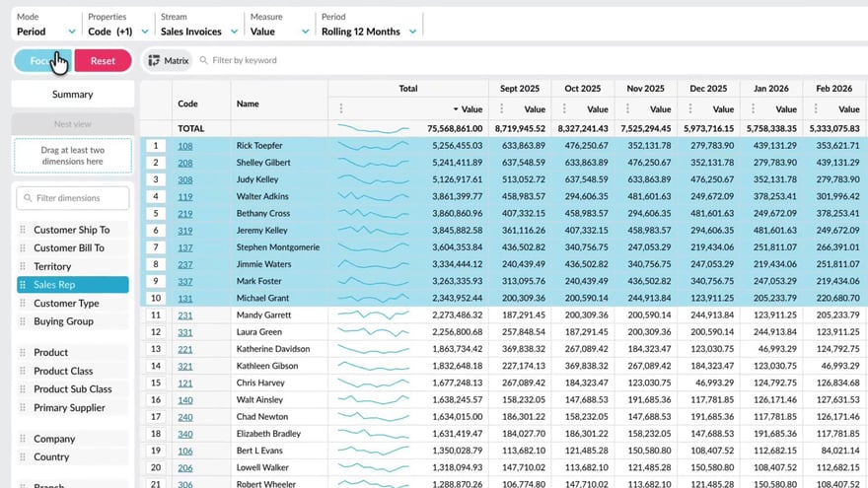Click Chris Harvey's Sept 2025 value 267,089.42
Screen dimensions: 868x488
pos(523,383)
